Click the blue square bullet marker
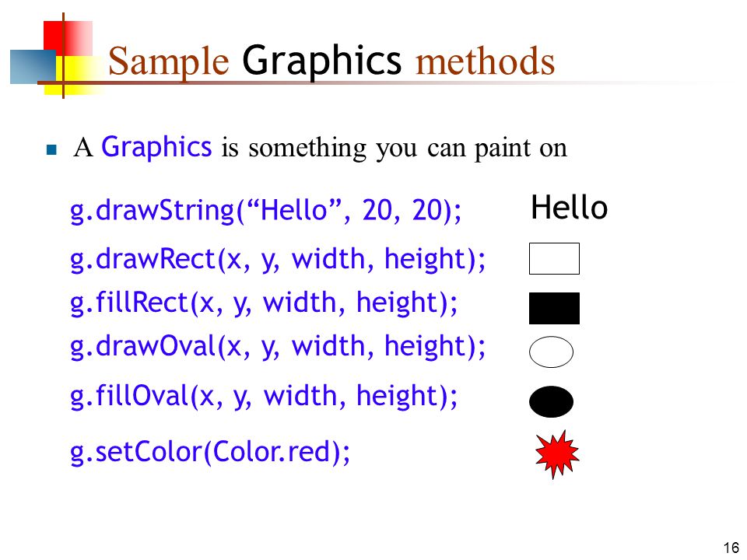 [51, 150]
